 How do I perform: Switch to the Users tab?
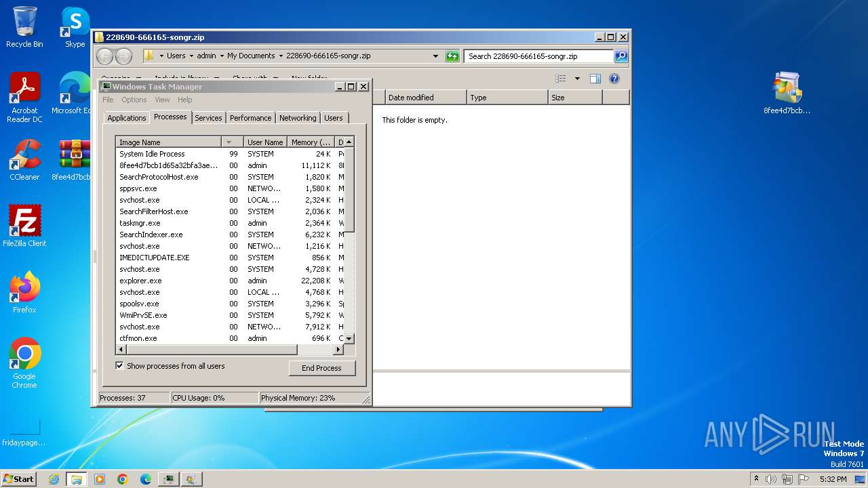(x=334, y=118)
